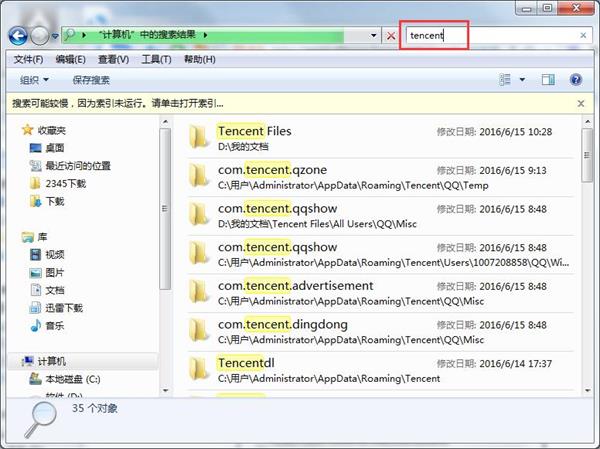
Task: Expand the address bar history dropdown
Action: coord(373,36)
